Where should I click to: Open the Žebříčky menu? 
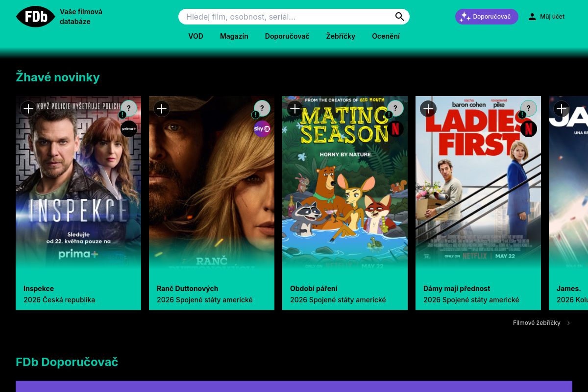(x=341, y=36)
